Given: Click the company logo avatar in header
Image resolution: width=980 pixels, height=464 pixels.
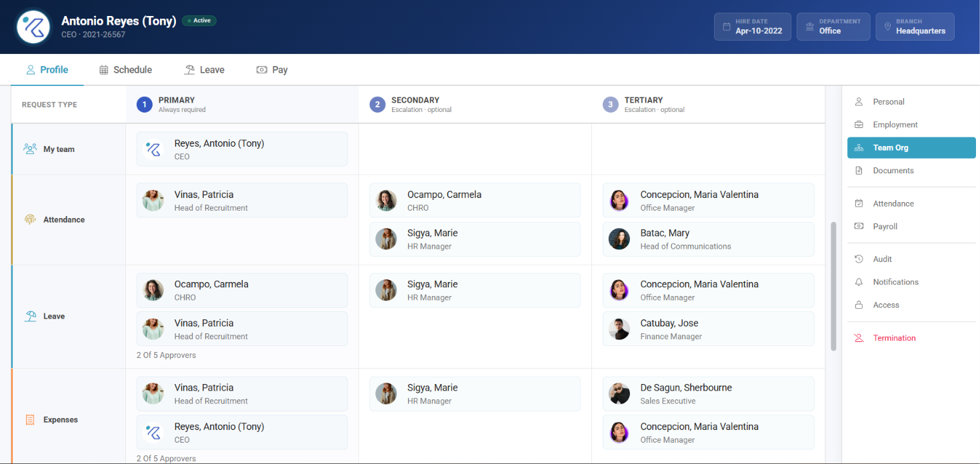Looking at the screenshot, I should pos(33,27).
